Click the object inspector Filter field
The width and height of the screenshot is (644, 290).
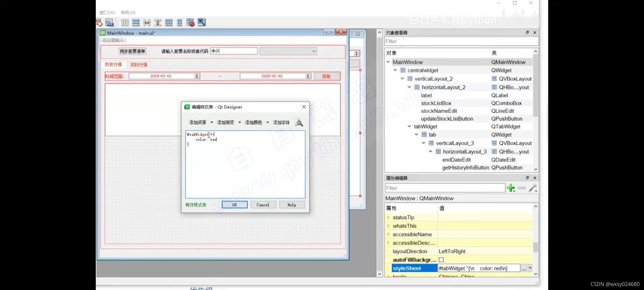pyautogui.click(x=461, y=41)
